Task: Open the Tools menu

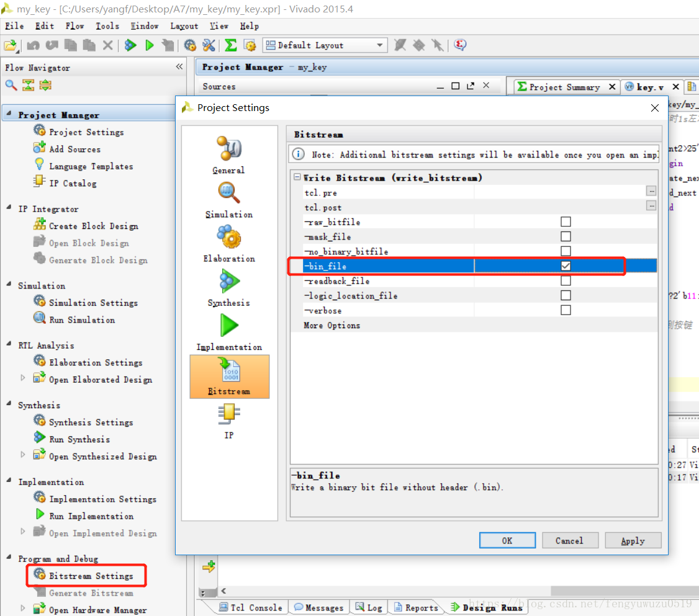Action: pos(107,26)
